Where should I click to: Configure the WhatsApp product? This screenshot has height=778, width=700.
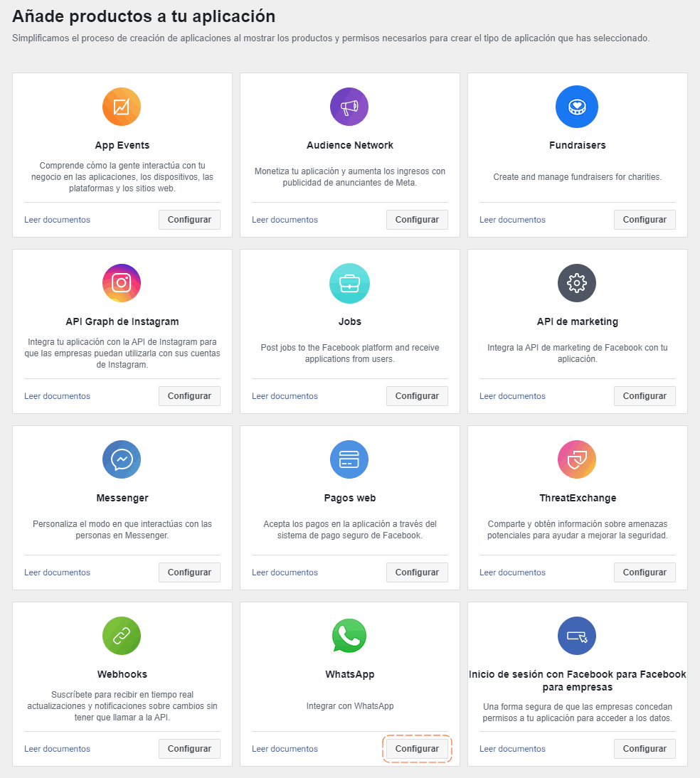click(x=417, y=749)
